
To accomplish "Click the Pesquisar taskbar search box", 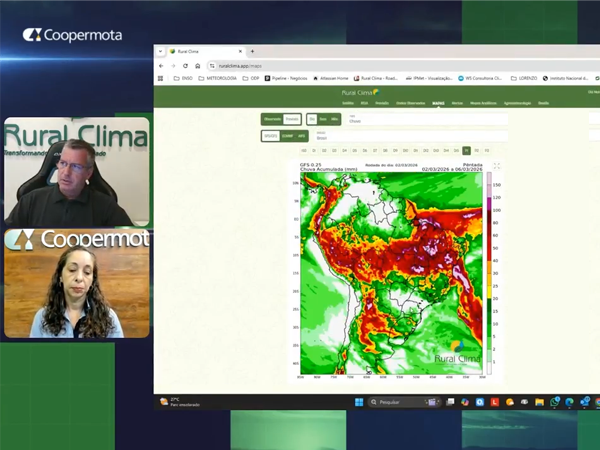I will pos(403,402).
